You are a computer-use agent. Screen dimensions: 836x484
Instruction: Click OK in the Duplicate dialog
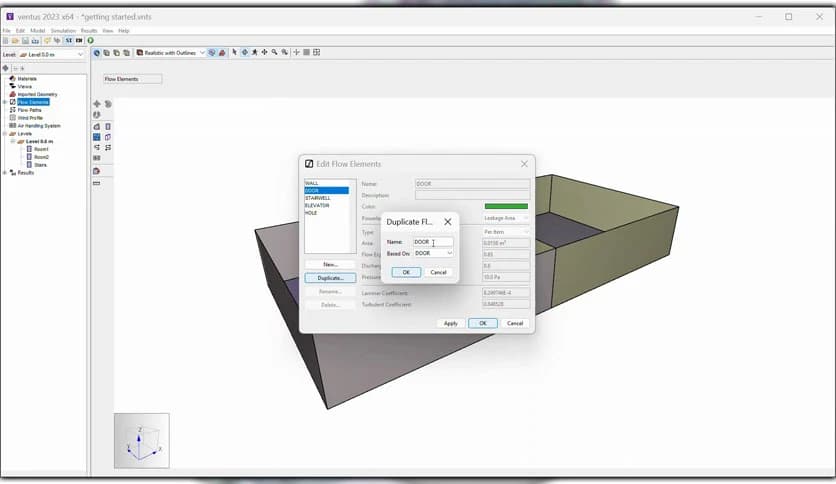(x=405, y=272)
